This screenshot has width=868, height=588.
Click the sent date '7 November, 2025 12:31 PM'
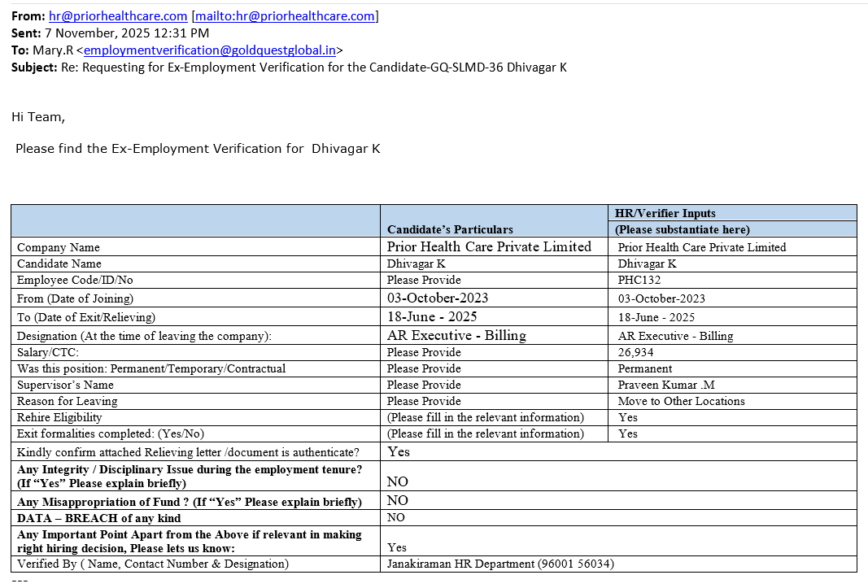pyautogui.click(x=127, y=33)
